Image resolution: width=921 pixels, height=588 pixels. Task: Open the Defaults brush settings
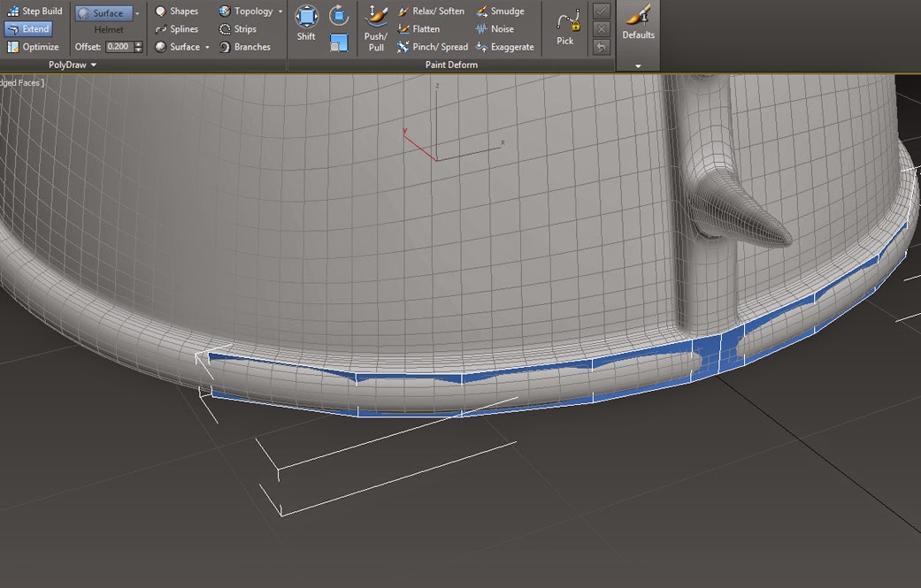(x=639, y=23)
